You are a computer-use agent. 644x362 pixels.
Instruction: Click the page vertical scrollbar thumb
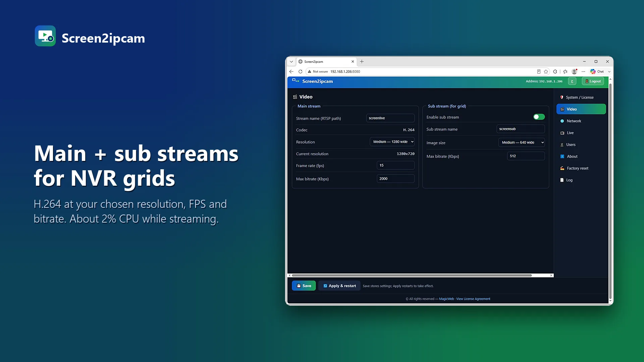click(610, 191)
